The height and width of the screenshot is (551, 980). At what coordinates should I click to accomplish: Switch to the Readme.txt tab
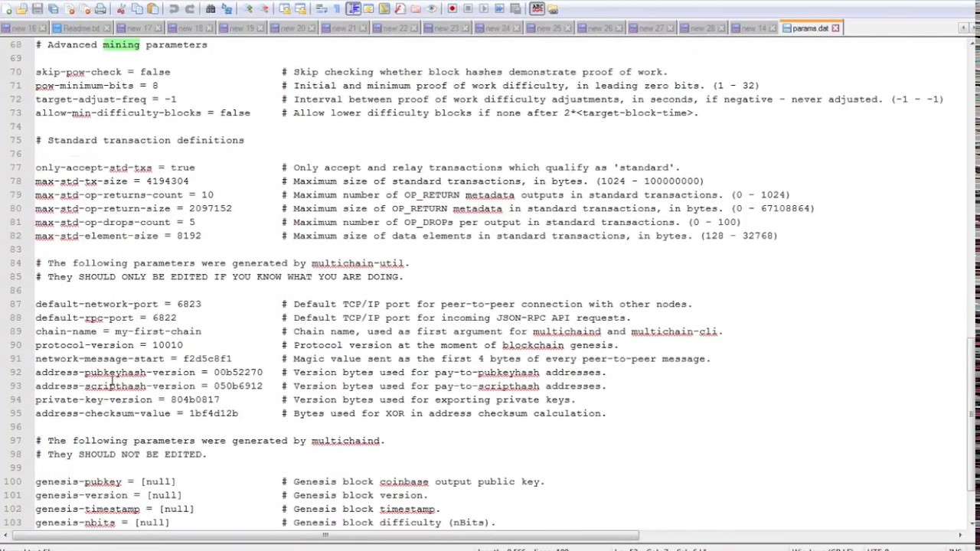80,28
